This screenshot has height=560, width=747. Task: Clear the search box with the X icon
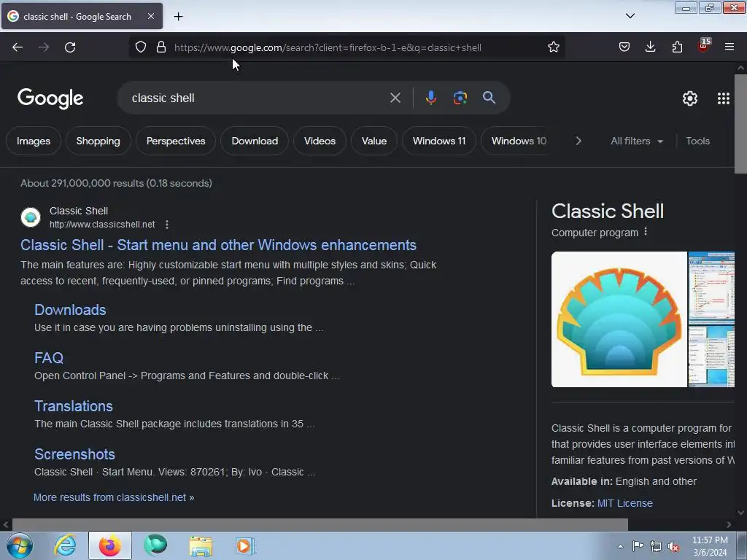[395, 98]
